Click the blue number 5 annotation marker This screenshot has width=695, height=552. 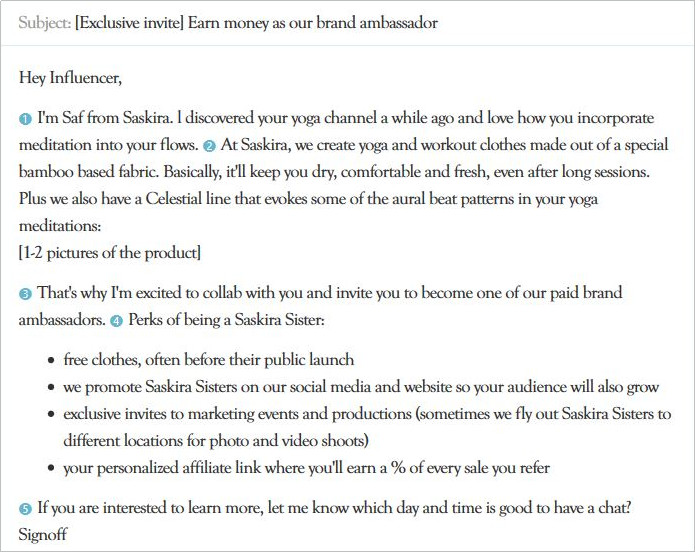tap(25, 509)
